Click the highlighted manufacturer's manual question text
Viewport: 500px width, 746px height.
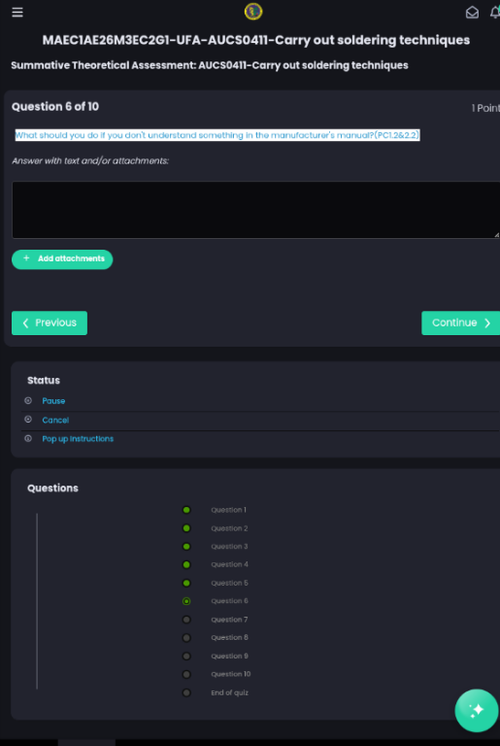tap(217, 135)
